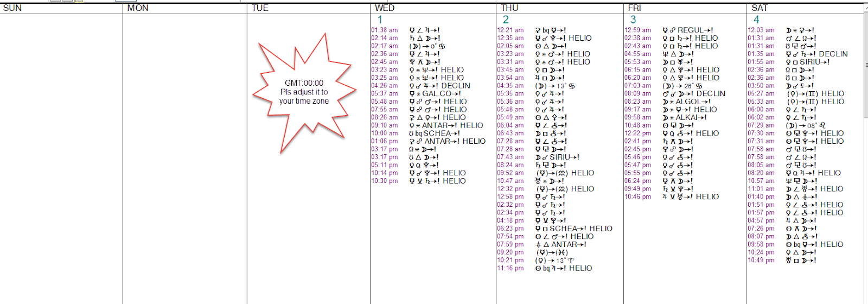
Task: Select Friday's 02:38 am HELIO event
Action: (x=671, y=38)
